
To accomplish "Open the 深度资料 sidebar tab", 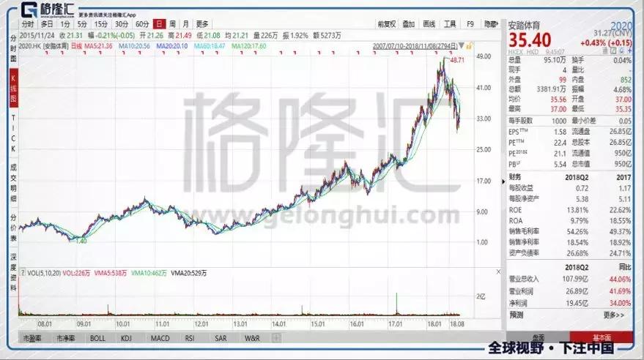I will point(13,273).
